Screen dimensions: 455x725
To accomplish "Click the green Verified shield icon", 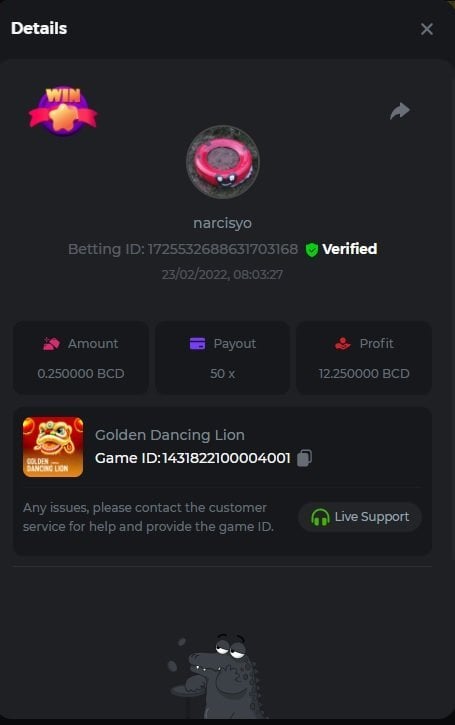I will 312,250.
